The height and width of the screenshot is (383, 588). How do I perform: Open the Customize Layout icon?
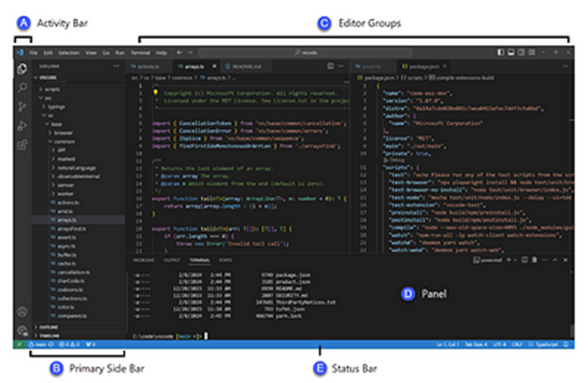532,52
